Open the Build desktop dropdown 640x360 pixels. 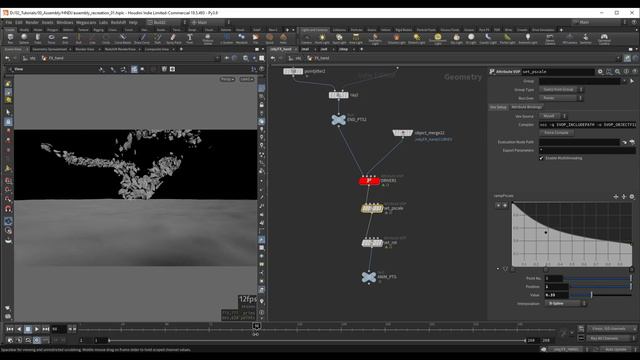[167, 22]
